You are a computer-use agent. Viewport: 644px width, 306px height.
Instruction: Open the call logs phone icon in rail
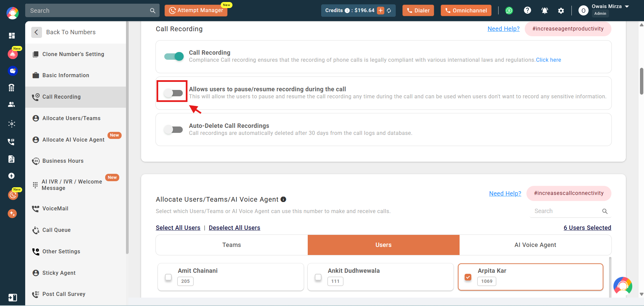click(11, 142)
